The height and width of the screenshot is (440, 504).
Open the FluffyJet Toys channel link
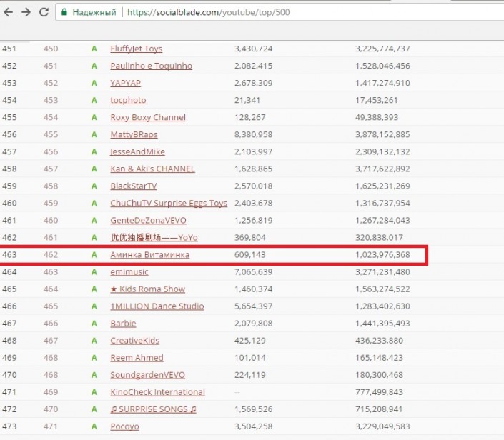136,49
